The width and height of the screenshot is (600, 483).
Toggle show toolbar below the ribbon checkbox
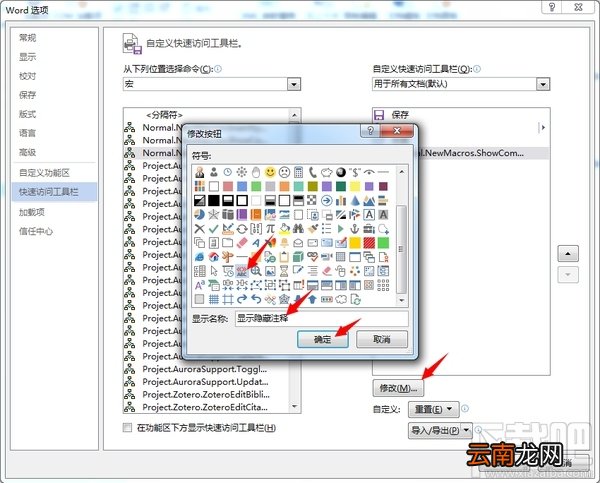127,428
